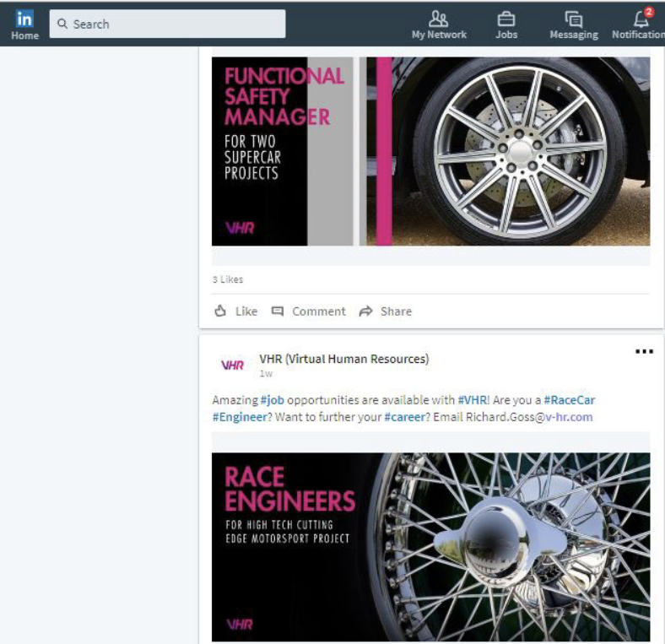The image size is (665, 644).
Task: Open the Jobs section
Action: coord(506,25)
